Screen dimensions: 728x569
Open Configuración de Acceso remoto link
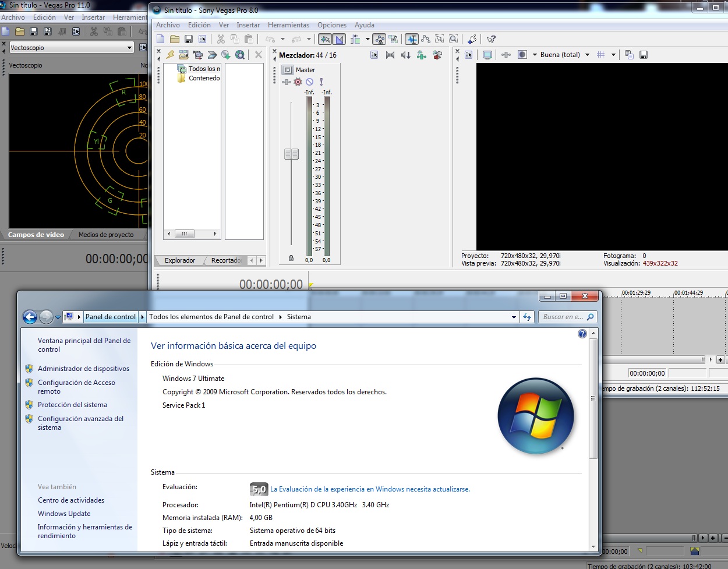(x=76, y=387)
